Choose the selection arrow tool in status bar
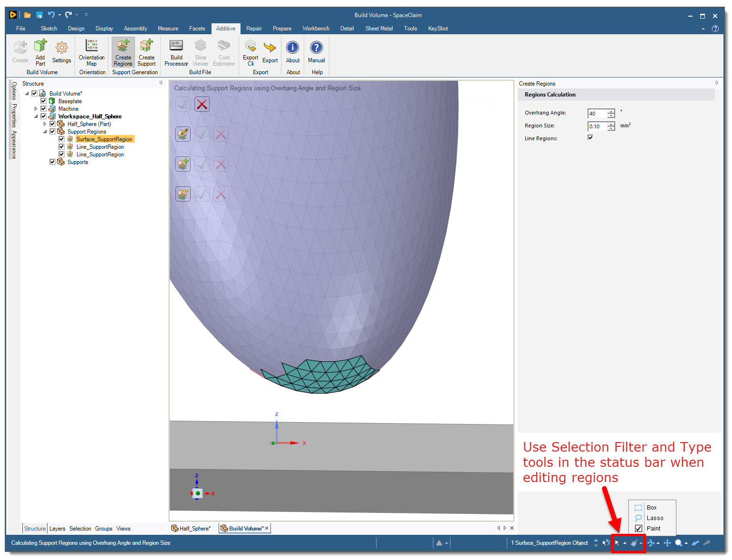This screenshot has height=560, width=732. click(x=617, y=543)
